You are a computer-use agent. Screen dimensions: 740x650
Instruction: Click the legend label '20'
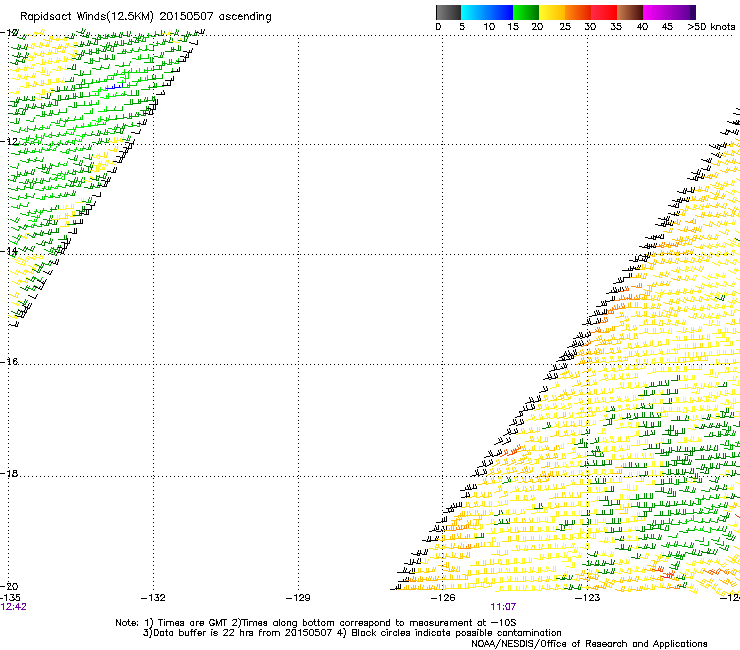point(537,27)
